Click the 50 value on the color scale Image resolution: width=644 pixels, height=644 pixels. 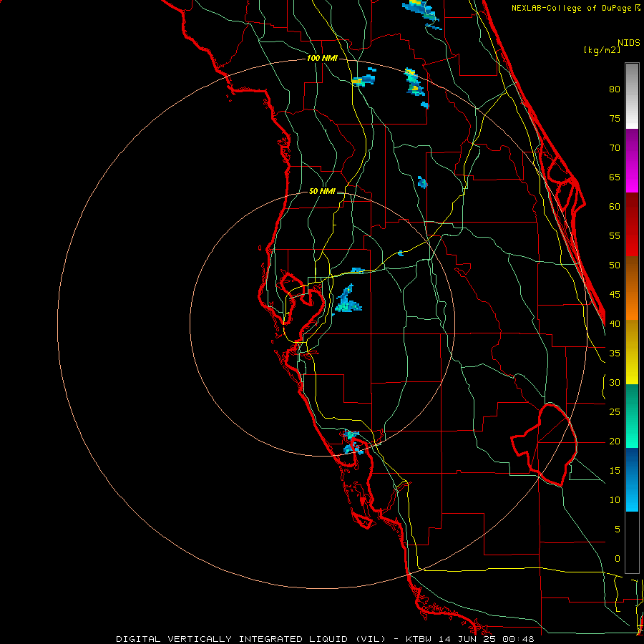(x=615, y=265)
